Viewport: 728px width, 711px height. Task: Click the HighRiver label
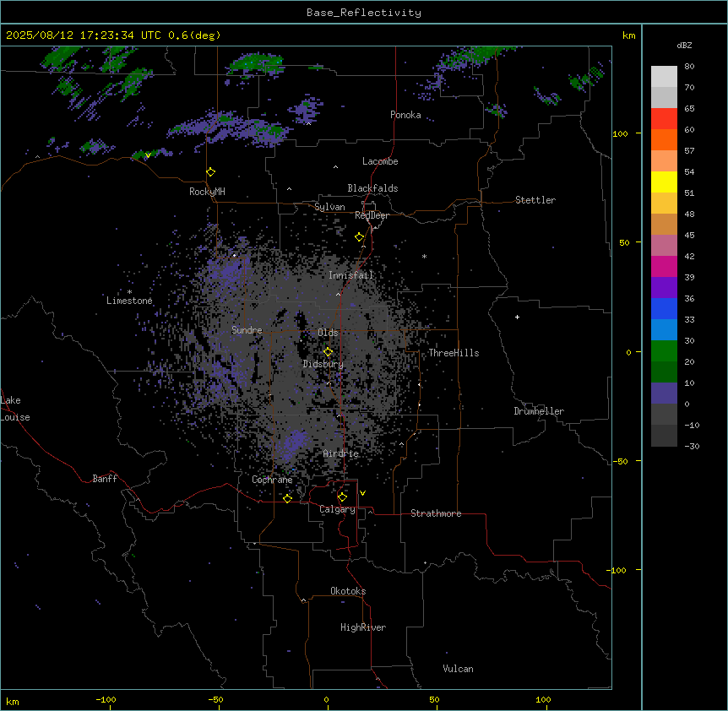pyautogui.click(x=363, y=627)
